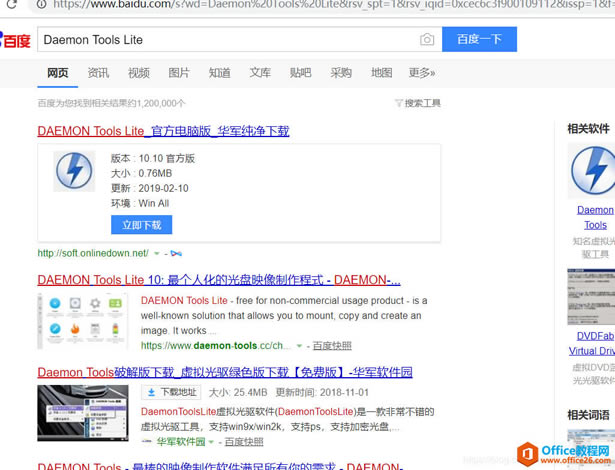Click the 相关词语 sidebar heading
615x470 pixels.
click(589, 415)
